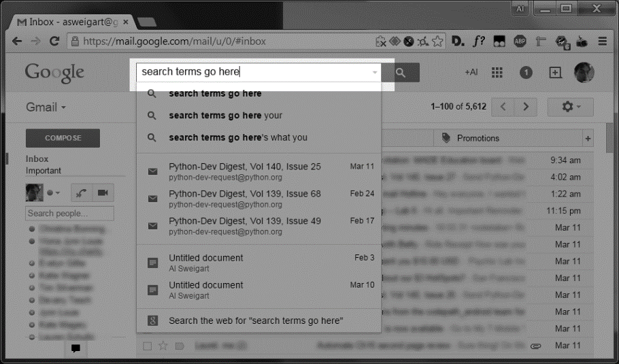The image size is (619, 364).
Task: Click the page vertical scrollbar
Action: point(610,138)
